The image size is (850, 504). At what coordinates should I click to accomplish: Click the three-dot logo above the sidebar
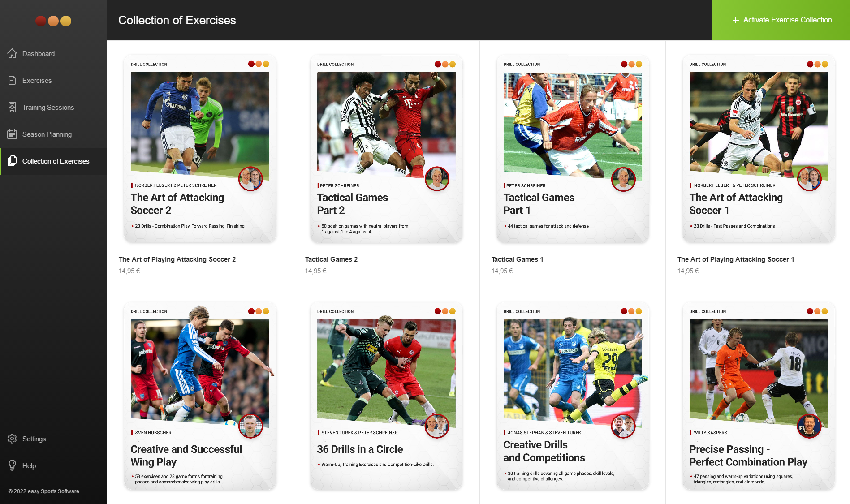click(x=53, y=21)
